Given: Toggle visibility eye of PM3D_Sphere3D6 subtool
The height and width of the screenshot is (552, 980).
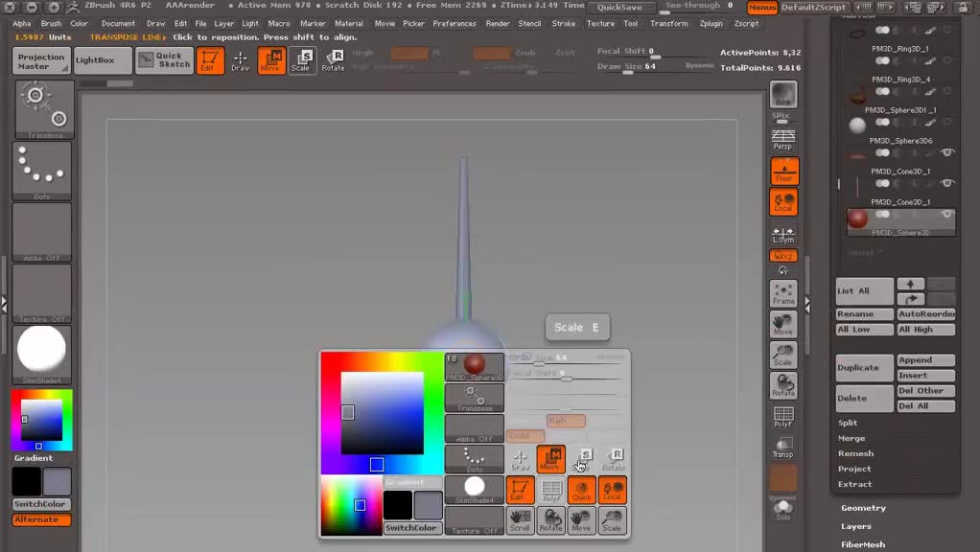Looking at the screenshot, I should [947, 152].
